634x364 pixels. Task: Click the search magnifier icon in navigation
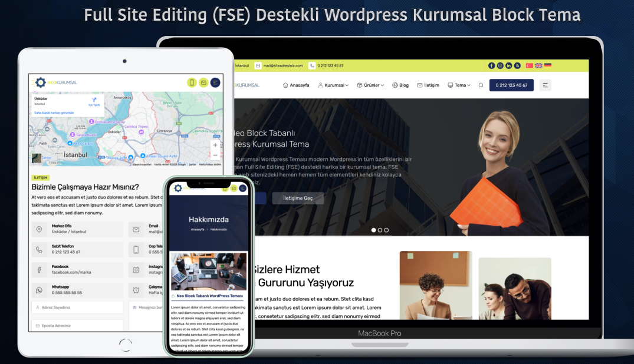click(x=481, y=85)
